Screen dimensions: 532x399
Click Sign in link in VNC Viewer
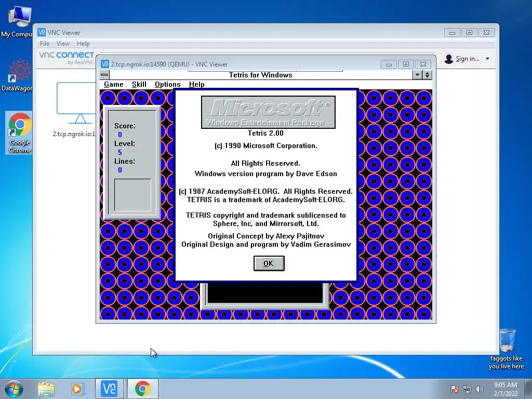click(468, 59)
